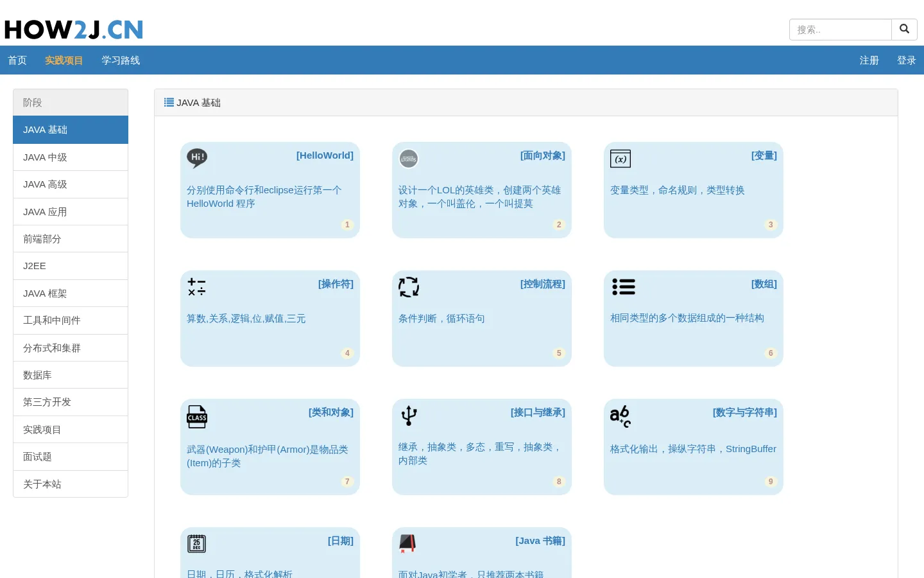Click the list icon in 数组 card
Viewport: 924px width, 578px height.
click(624, 286)
